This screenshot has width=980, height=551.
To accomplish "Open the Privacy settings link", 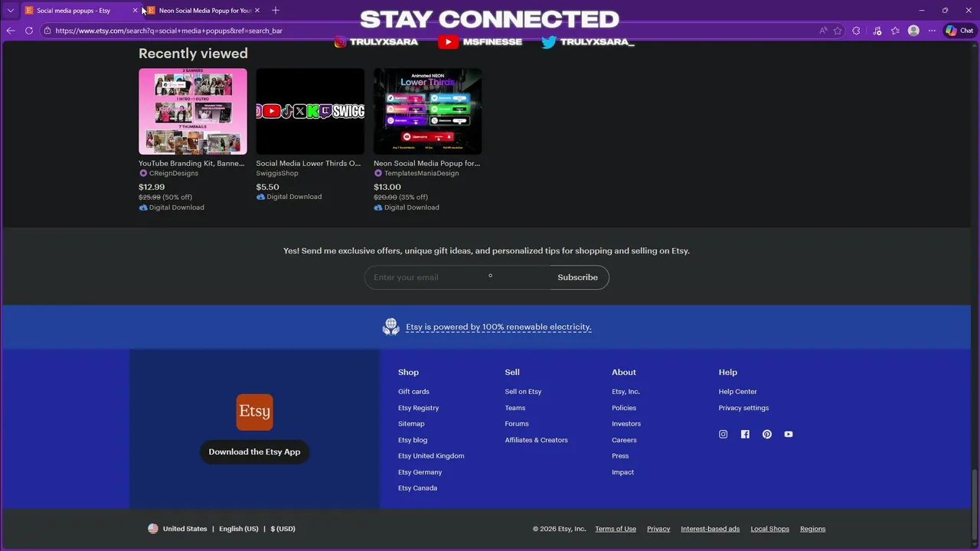I will pyautogui.click(x=743, y=408).
